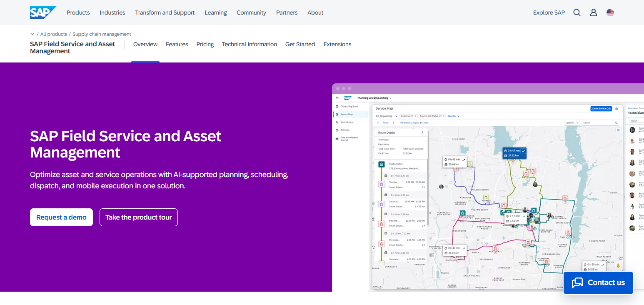This screenshot has height=305, width=644.
Task: Click the SAP logo in the header
Action: point(43,12)
